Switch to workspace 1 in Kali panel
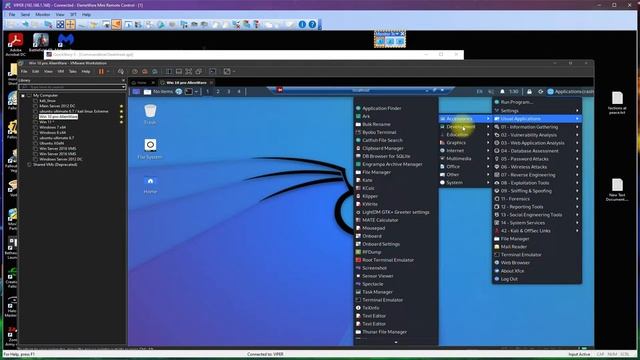The image size is (640, 360). coord(207,91)
